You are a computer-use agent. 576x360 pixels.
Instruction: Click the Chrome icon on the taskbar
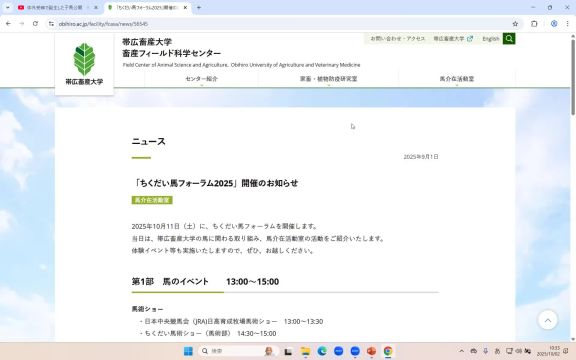pyautogui.click(x=388, y=351)
